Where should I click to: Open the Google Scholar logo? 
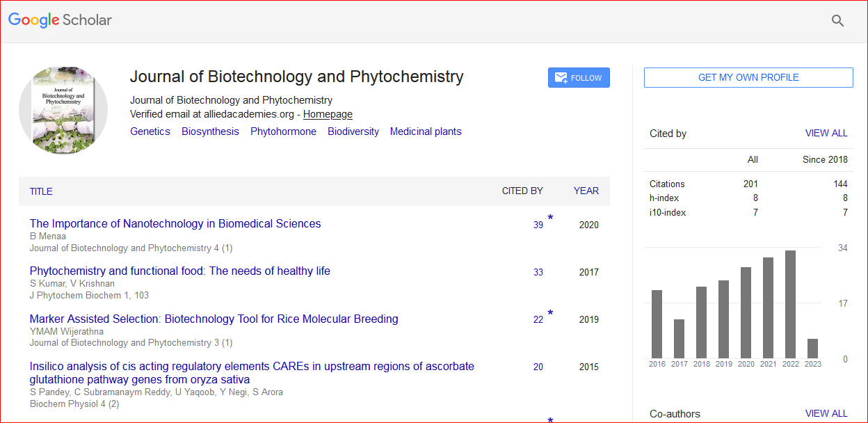click(60, 20)
